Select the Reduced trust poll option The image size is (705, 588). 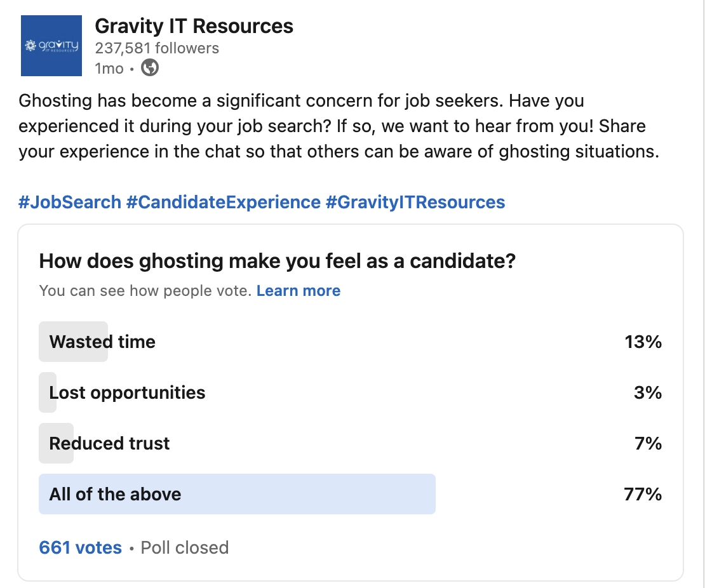(350, 443)
